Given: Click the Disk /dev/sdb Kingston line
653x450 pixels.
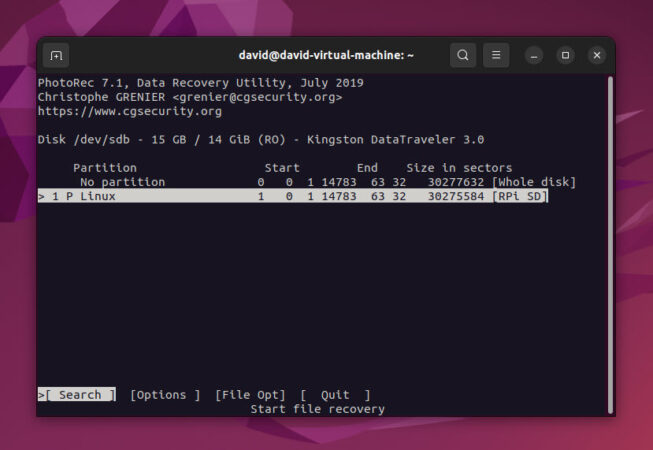Looking at the screenshot, I should coord(261,139).
